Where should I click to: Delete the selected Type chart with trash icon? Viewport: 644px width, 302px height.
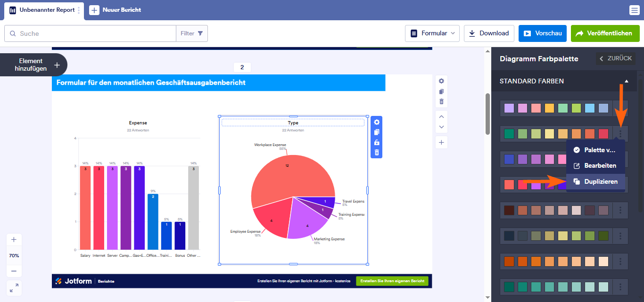coord(376,152)
